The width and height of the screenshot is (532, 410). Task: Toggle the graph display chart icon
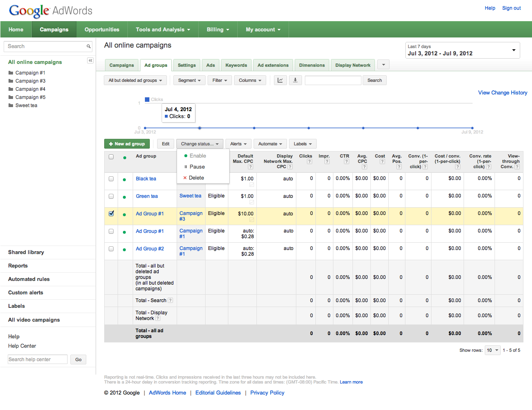coord(280,80)
